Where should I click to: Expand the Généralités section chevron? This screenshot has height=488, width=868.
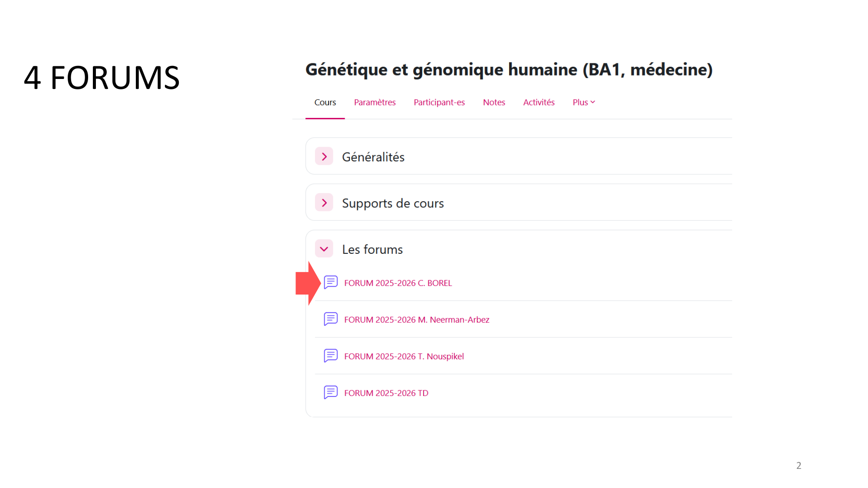324,157
